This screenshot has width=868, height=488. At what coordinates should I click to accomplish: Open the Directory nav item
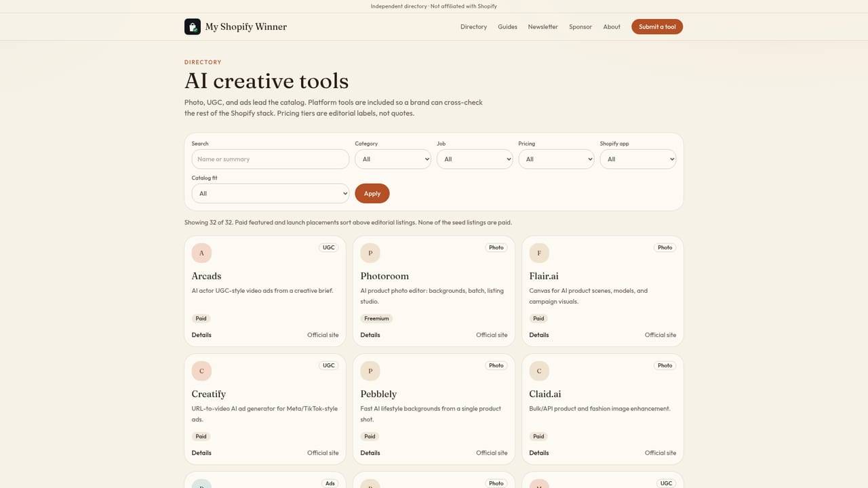(x=473, y=26)
